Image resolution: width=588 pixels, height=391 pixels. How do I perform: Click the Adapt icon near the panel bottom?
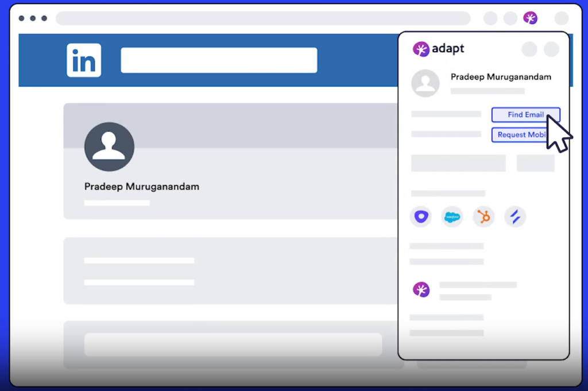tap(421, 289)
